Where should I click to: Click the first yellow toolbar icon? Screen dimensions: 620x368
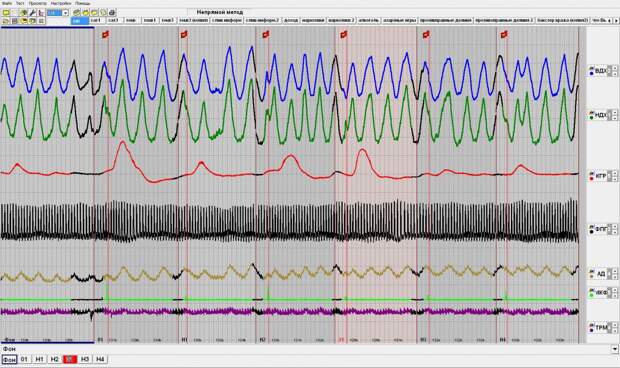pyautogui.click(x=6, y=13)
